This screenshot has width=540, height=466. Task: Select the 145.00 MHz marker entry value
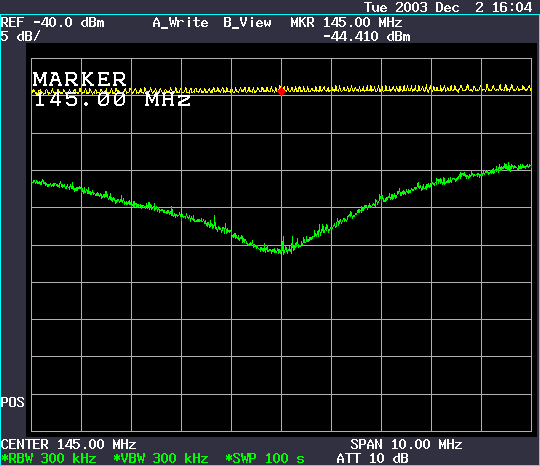click(112, 100)
